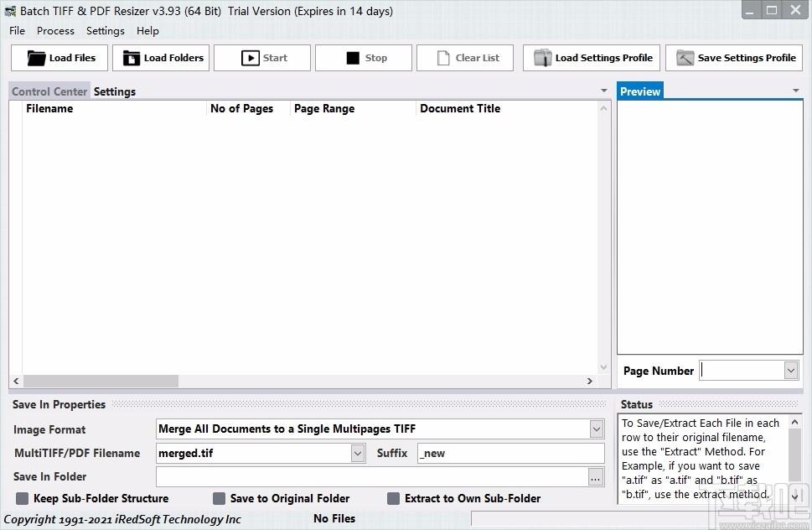812x530 pixels.
Task: Click the Stop square icon
Action: (x=353, y=58)
